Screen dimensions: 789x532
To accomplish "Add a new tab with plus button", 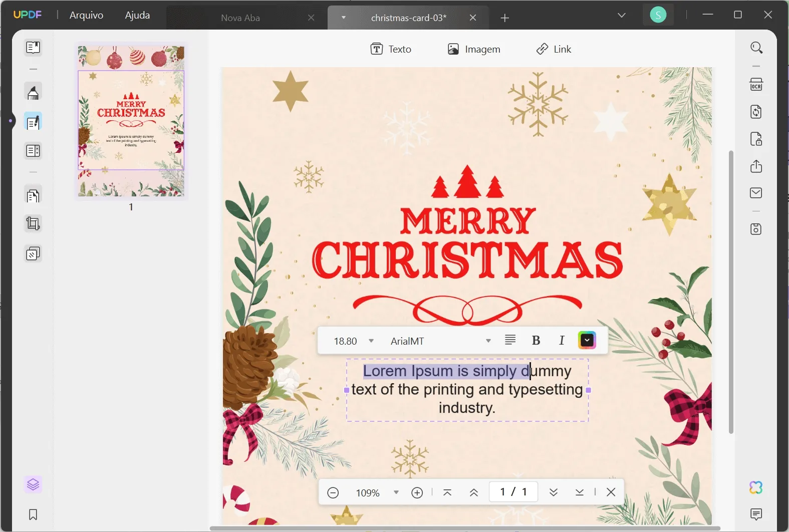I will tap(505, 18).
